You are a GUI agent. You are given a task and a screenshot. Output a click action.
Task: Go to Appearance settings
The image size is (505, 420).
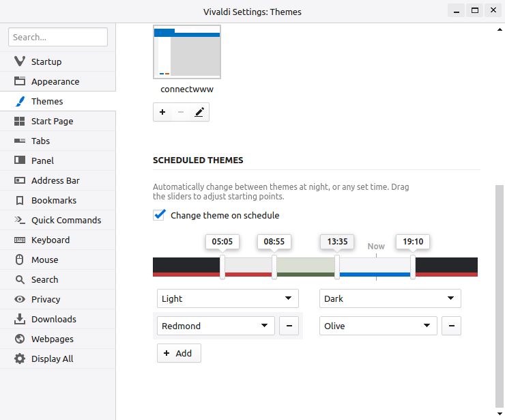57,81
